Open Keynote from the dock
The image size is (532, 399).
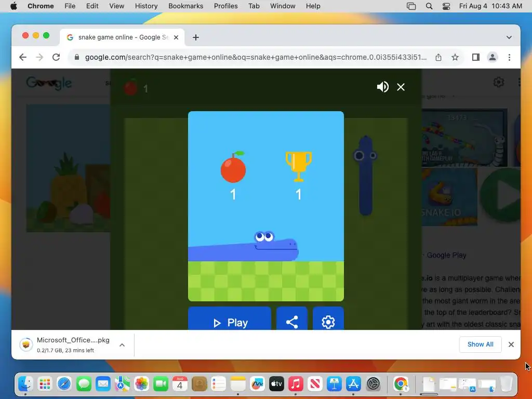click(334, 384)
